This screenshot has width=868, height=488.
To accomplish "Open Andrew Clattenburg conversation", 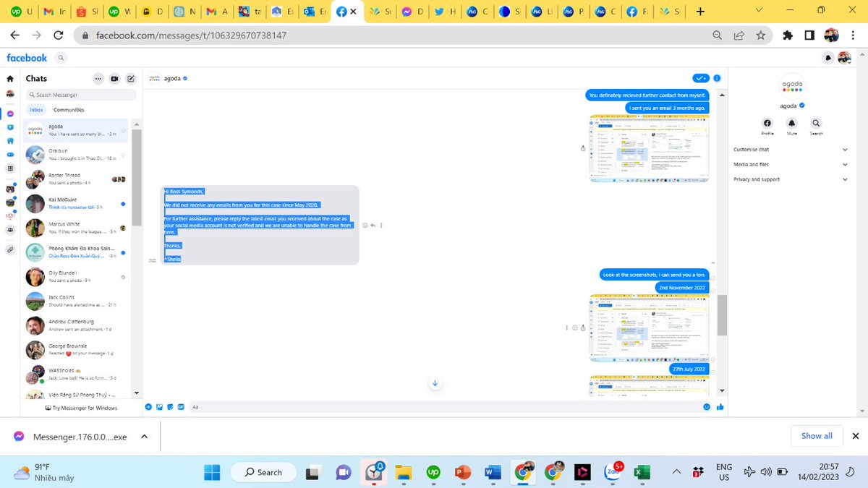I will (x=77, y=326).
